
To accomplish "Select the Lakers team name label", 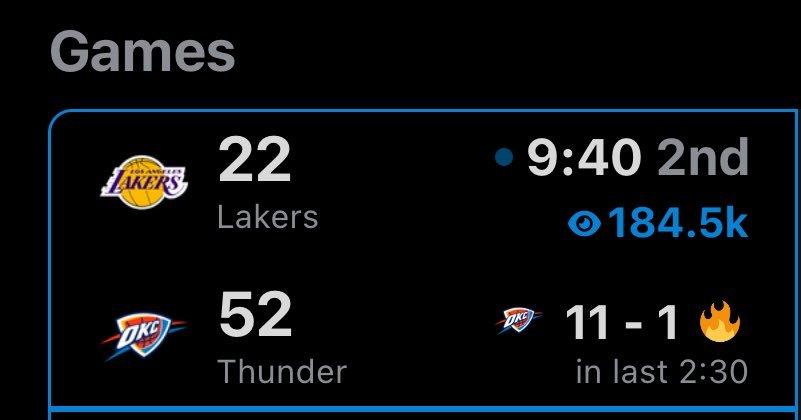I will (267, 217).
